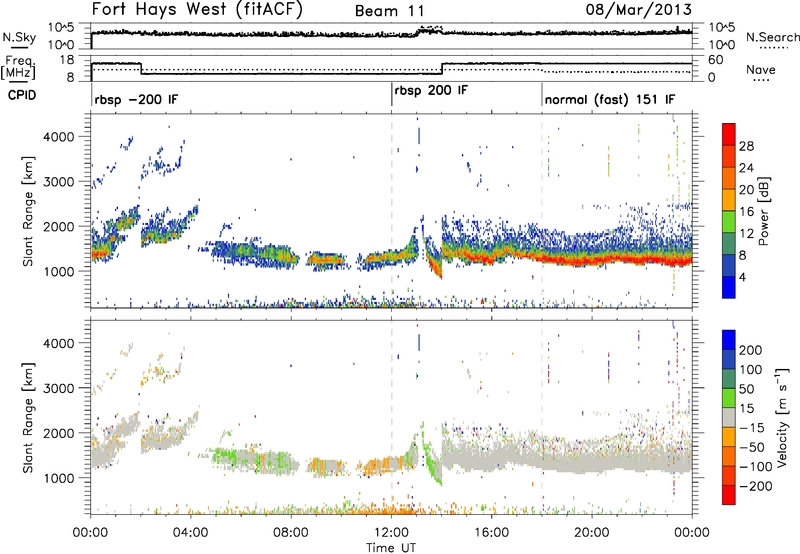The image size is (800, 554).
Task: Click the 'normal (fast) 151 IF' CPID label
Action: click(610, 99)
